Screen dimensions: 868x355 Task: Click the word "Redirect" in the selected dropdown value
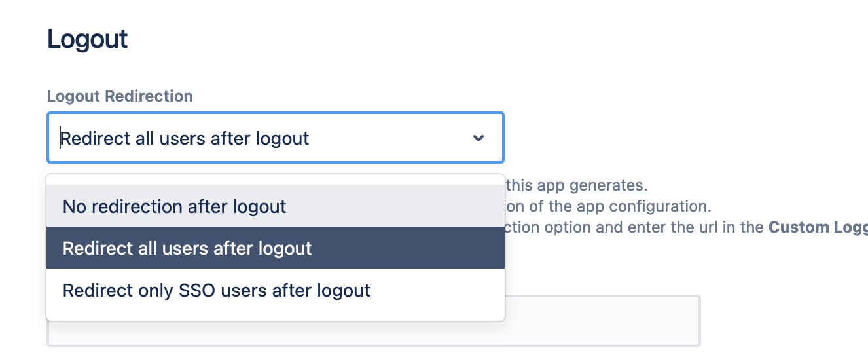coord(90,138)
